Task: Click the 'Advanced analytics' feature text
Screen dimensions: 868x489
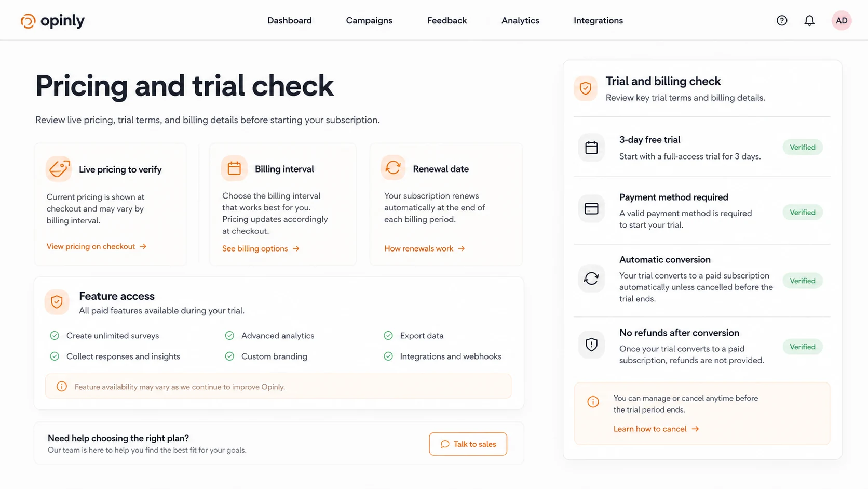Action: click(278, 336)
